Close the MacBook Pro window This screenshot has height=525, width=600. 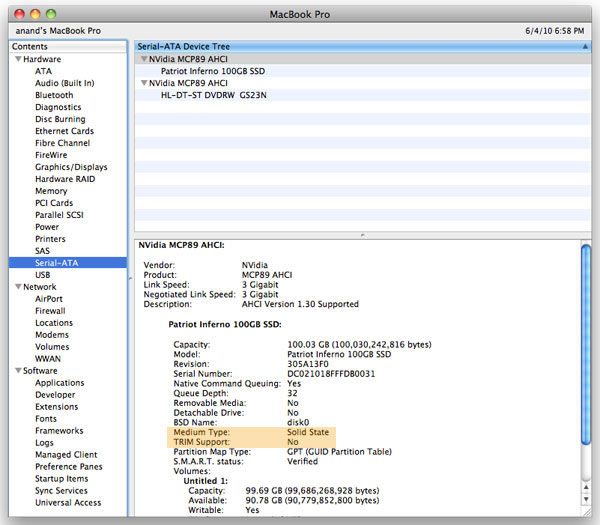coord(20,14)
